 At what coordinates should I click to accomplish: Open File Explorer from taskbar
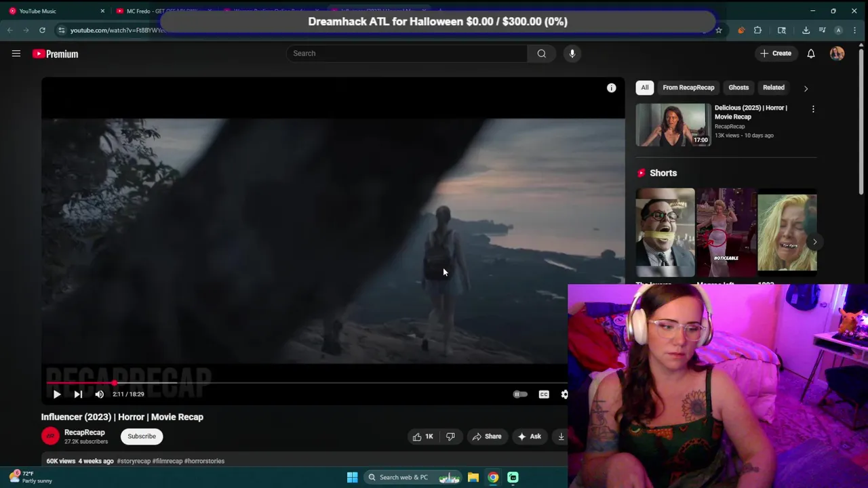pyautogui.click(x=473, y=477)
